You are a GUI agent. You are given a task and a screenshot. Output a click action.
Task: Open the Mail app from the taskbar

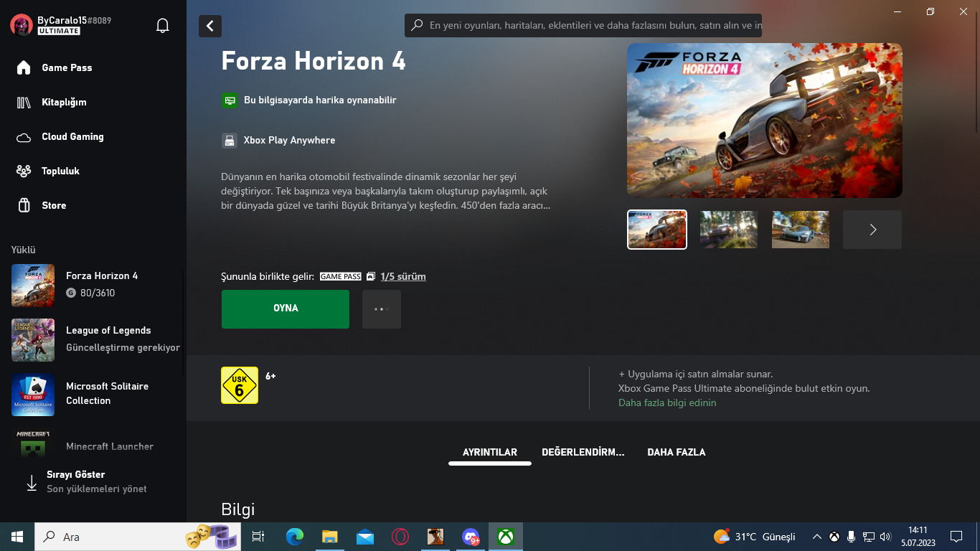pyautogui.click(x=365, y=537)
